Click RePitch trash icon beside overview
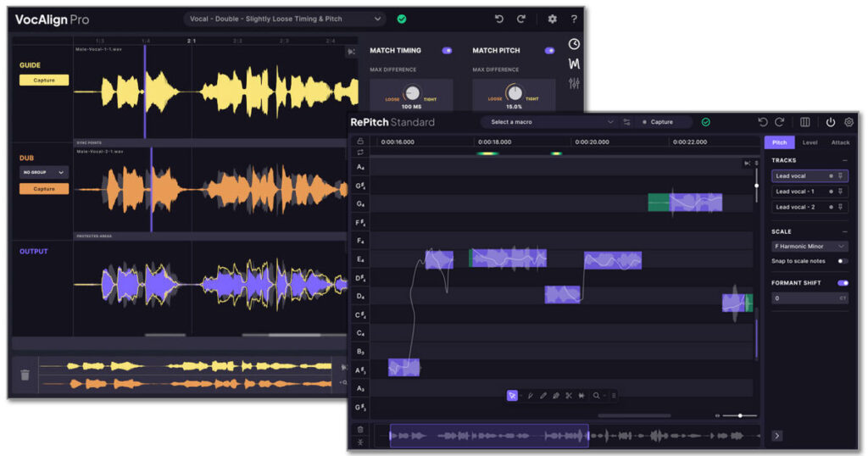 click(359, 430)
